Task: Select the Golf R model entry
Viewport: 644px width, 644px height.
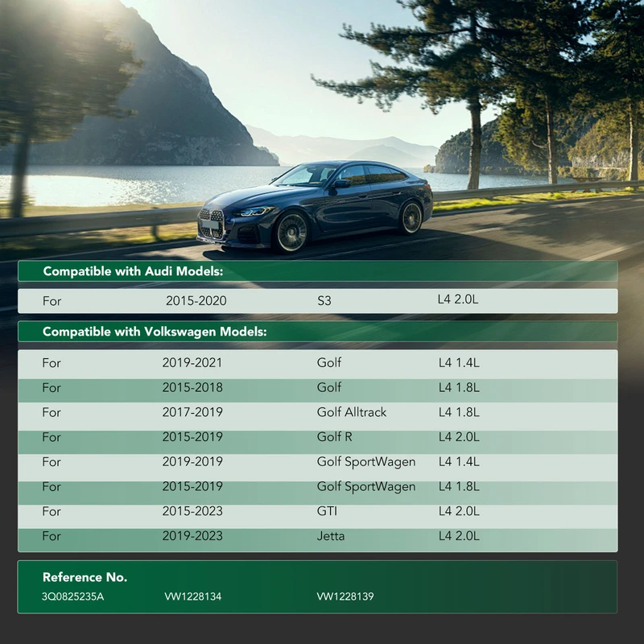Action: [334, 437]
